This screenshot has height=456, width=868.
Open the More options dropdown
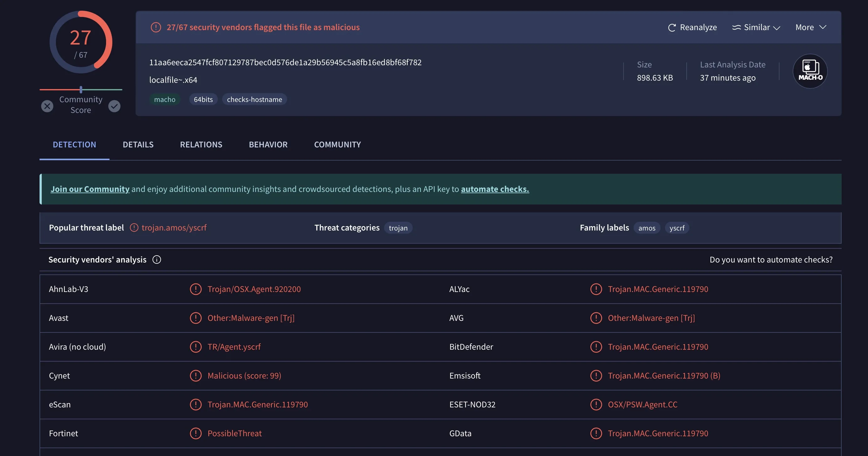tap(810, 27)
